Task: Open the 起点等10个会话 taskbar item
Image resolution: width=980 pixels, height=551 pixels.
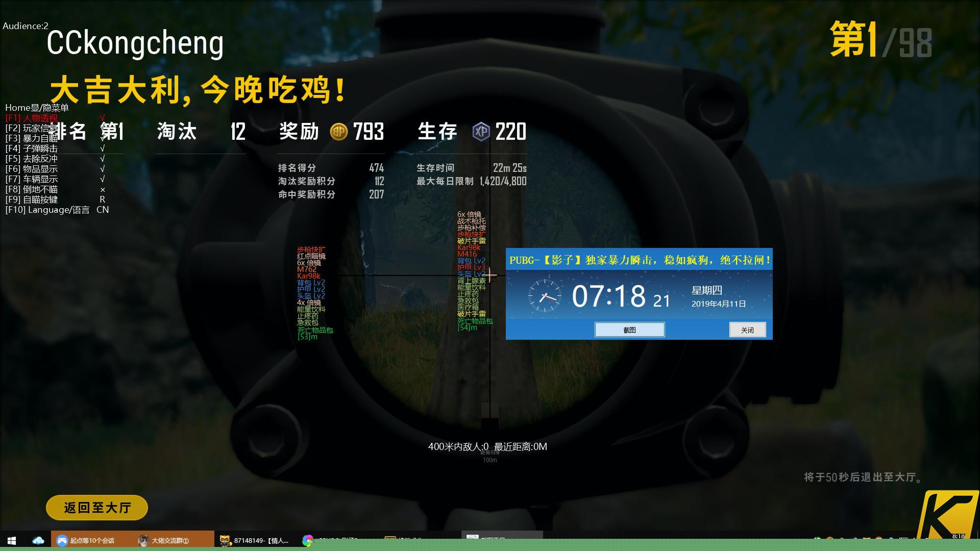Action: tap(92, 540)
